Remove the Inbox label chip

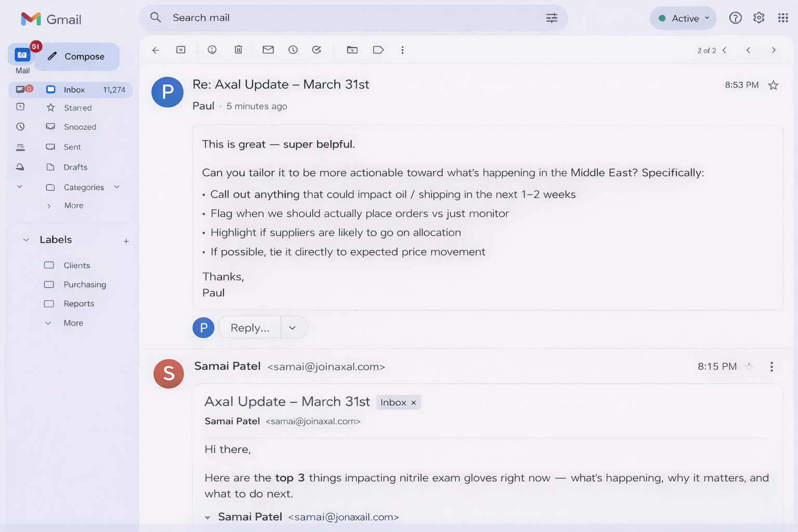click(414, 402)
